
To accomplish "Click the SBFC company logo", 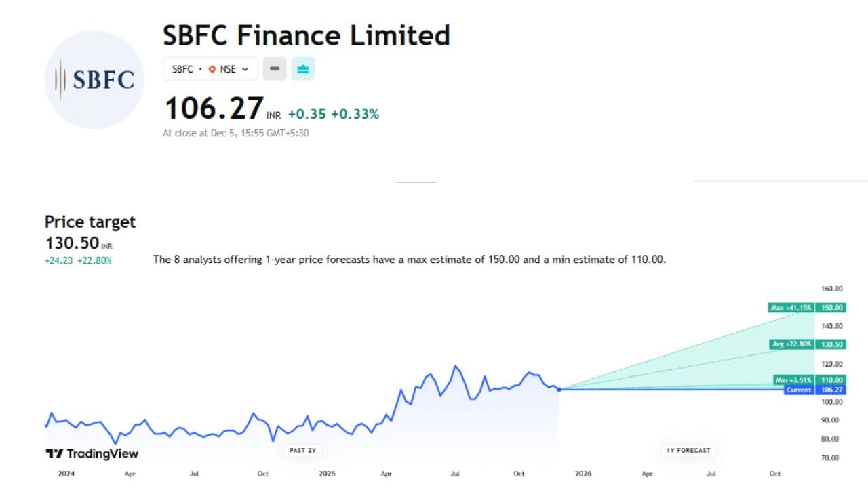I will point(94,79).
